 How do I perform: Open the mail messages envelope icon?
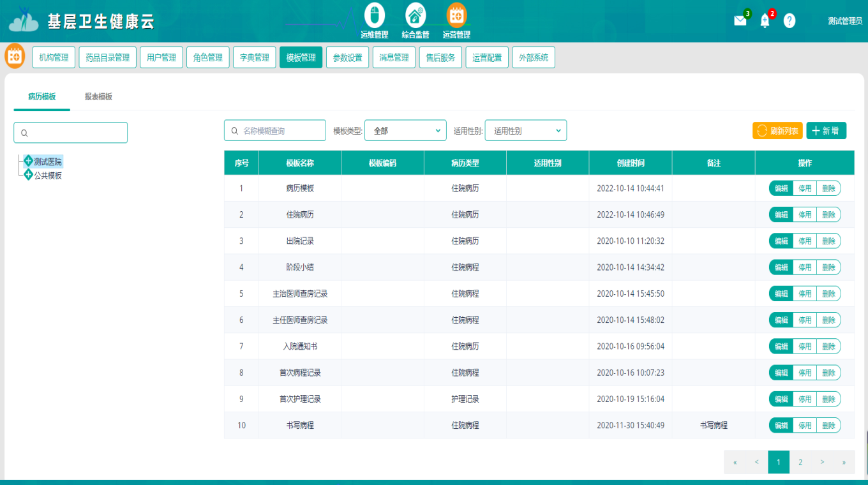pyautogui.click(x=740, y=20)
